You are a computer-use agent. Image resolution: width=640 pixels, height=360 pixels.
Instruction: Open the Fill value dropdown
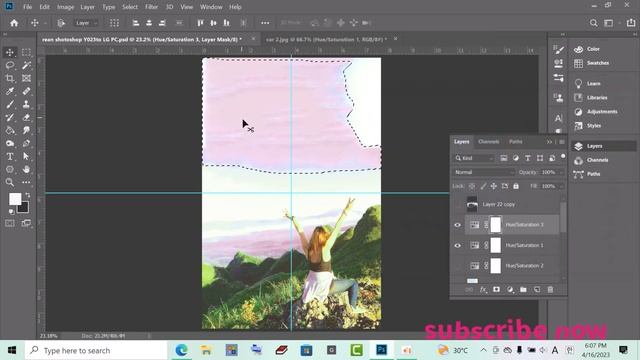(561, 186)
